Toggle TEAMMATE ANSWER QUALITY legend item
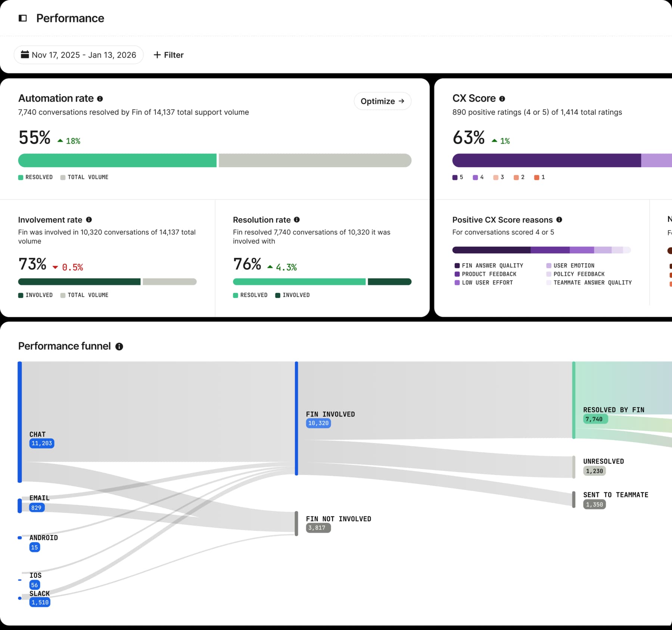 (x=589, y=283)
